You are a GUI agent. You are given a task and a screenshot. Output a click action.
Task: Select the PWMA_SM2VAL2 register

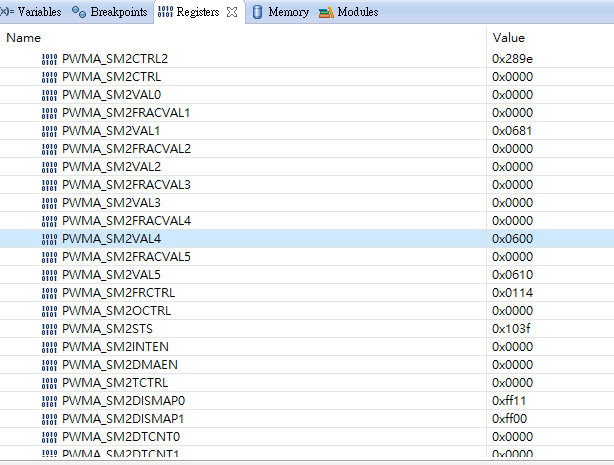[111, 167]
